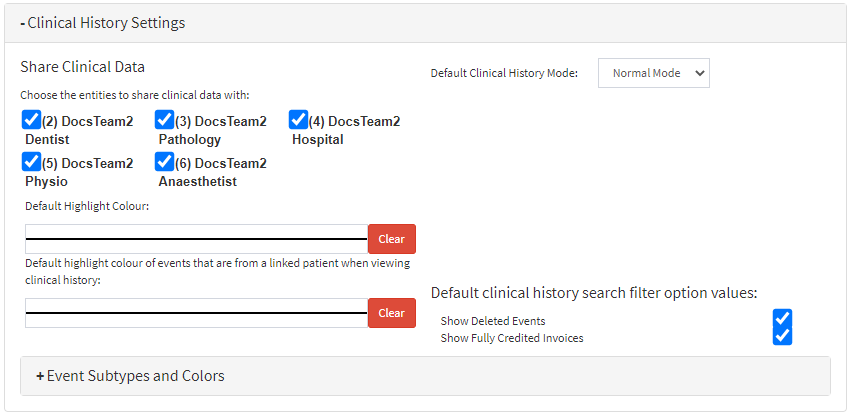
Task: Clear the linked patient highlight colour
Action: (391, 313)
